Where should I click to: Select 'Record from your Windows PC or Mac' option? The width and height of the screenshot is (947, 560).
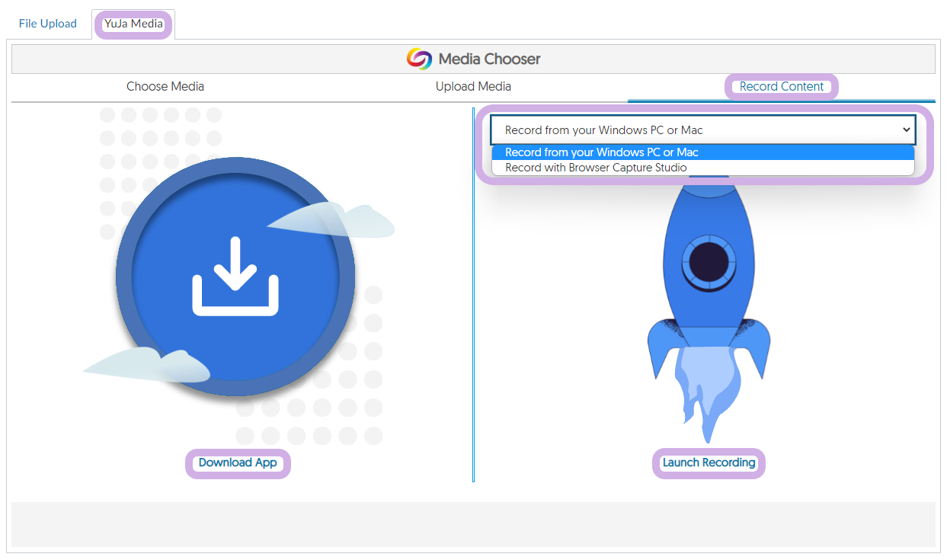[602, 152]
